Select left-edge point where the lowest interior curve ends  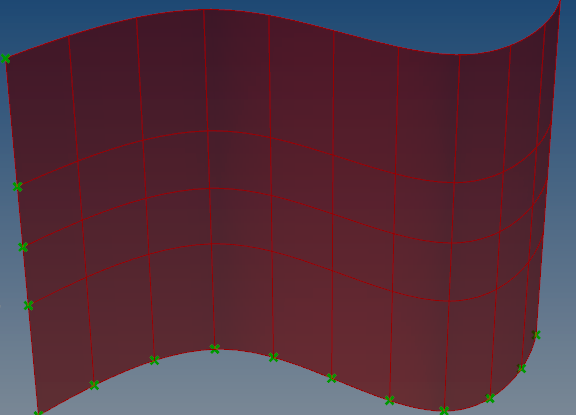tap(28, 305)
